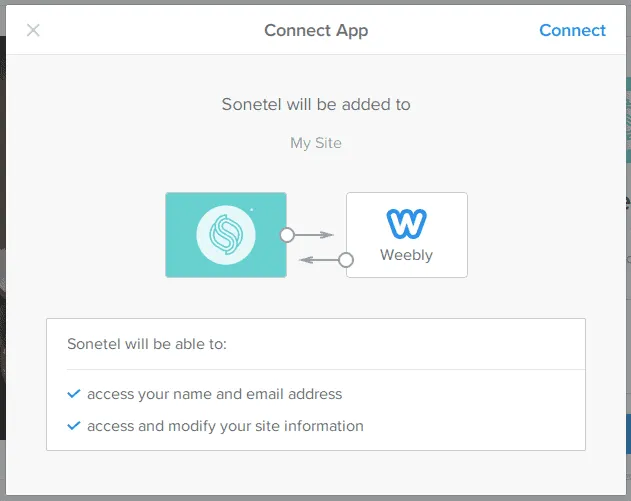Click the Weebly label under the logo

[406, 255]
